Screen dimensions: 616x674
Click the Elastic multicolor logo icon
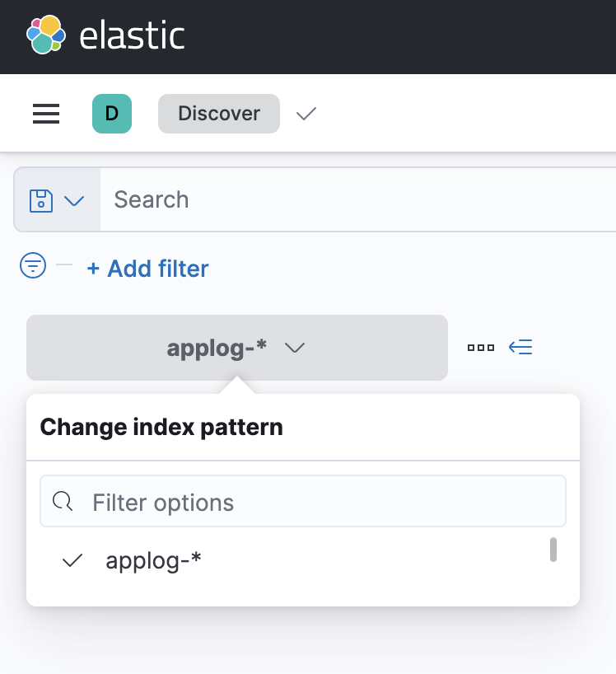click(x=46, y=35)
